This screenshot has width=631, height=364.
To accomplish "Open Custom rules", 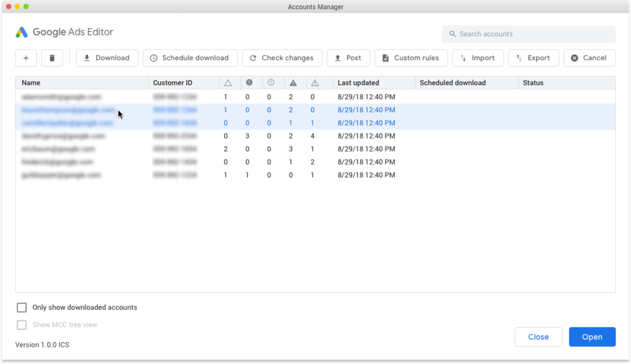I will (x=411, y=58).
